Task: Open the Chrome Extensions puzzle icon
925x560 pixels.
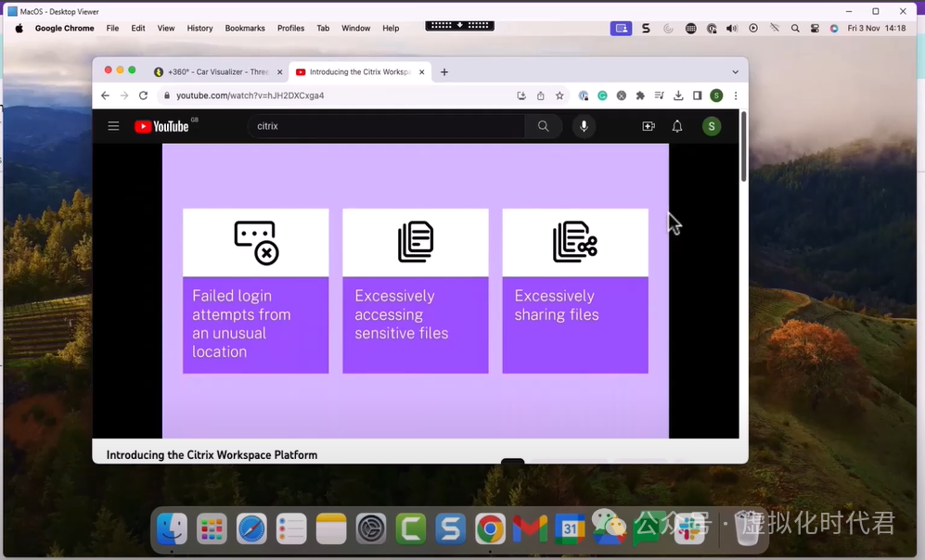Action: (640, 95)
